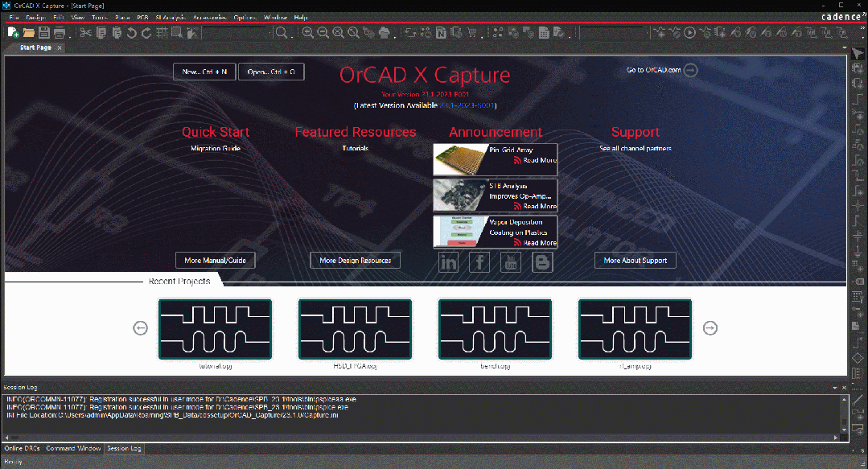Viewport: 868px width, 469px height.
Task: Click the latest version number link
Action: (x=467, y=105)
